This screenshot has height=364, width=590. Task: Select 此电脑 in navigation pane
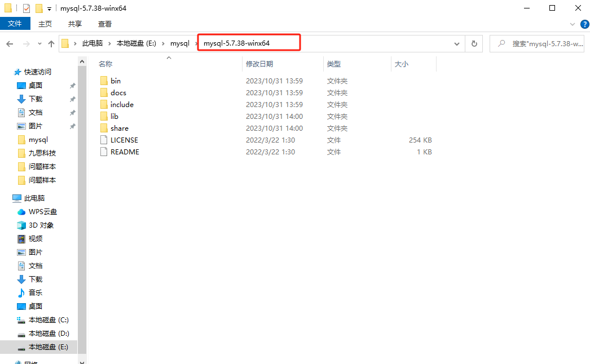(34, 198)
